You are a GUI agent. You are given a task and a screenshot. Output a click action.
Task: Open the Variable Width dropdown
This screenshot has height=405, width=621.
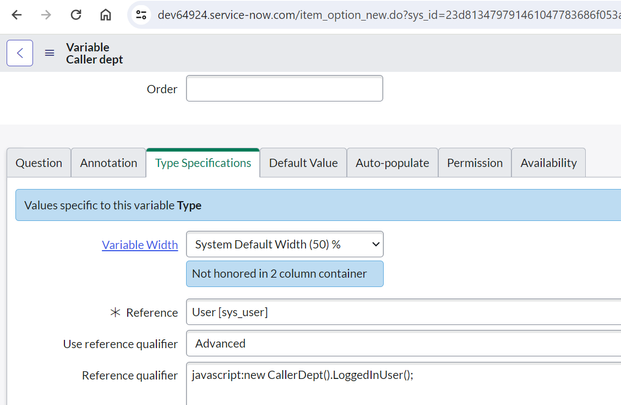tap(285, 244)
